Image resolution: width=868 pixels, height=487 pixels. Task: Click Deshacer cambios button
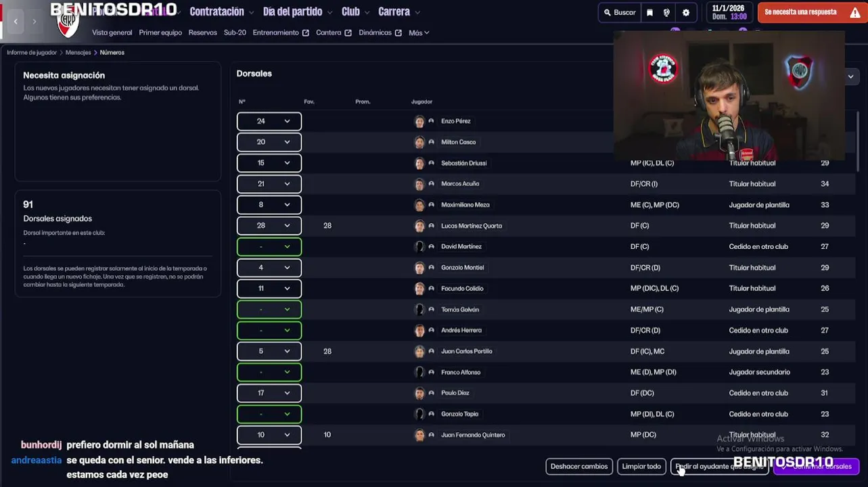coord(579,467)
